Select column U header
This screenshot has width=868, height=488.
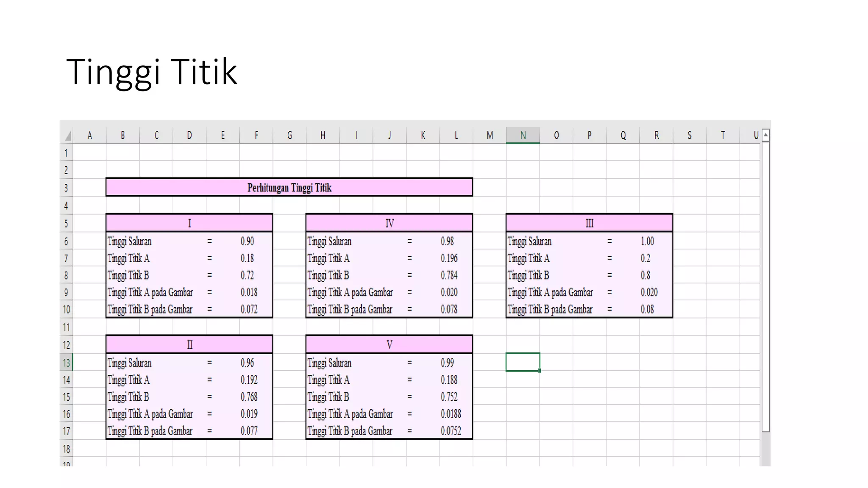coord(755,136)
